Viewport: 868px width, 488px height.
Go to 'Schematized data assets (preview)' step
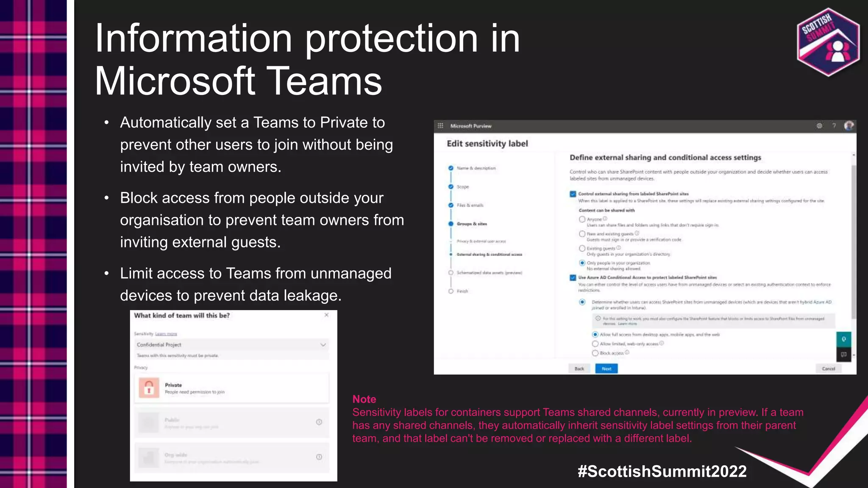490,273
